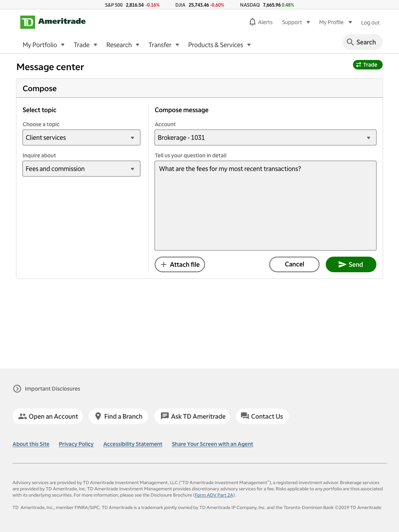Click into the question detail text area
This screenshot has width=399, height=532.
pos(265,206)
